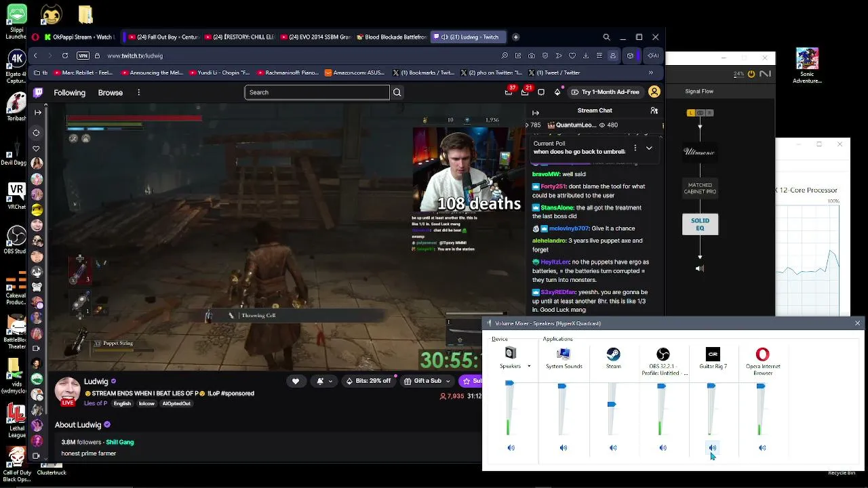Image resolution: width=868 pixels, height=488 pixels.
Task: Click the English stream tag
Action: [x=122, y=403]
